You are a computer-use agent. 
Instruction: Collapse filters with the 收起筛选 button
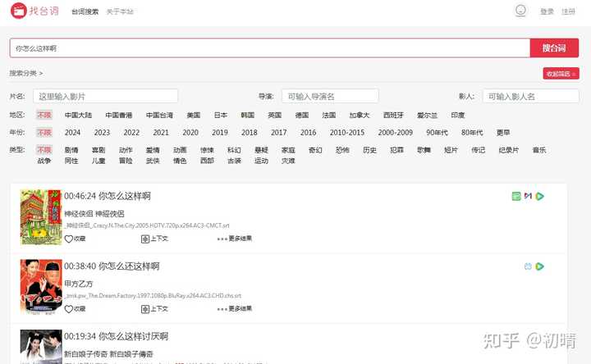pyautogui.click(x=561, y=74)
